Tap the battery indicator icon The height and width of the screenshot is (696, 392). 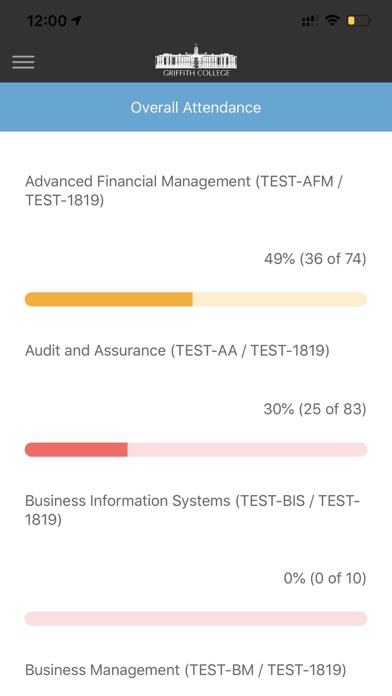coord(359,20)
